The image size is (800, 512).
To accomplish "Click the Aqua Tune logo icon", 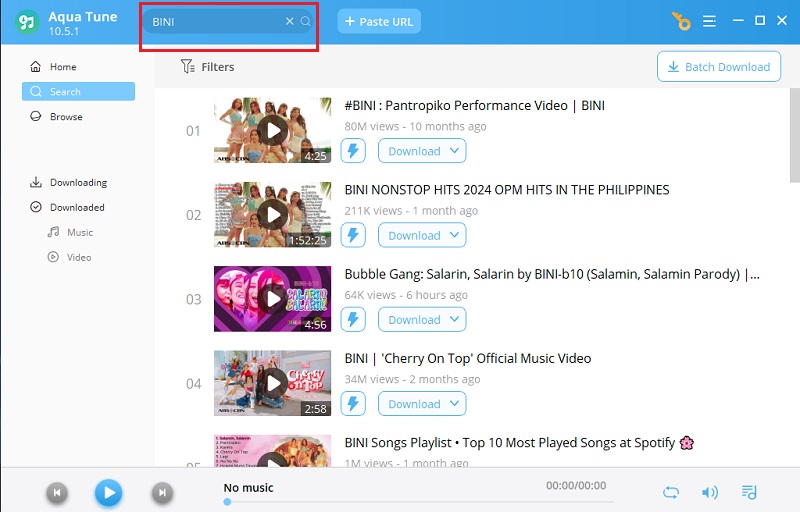I will [x=27, y=22].
